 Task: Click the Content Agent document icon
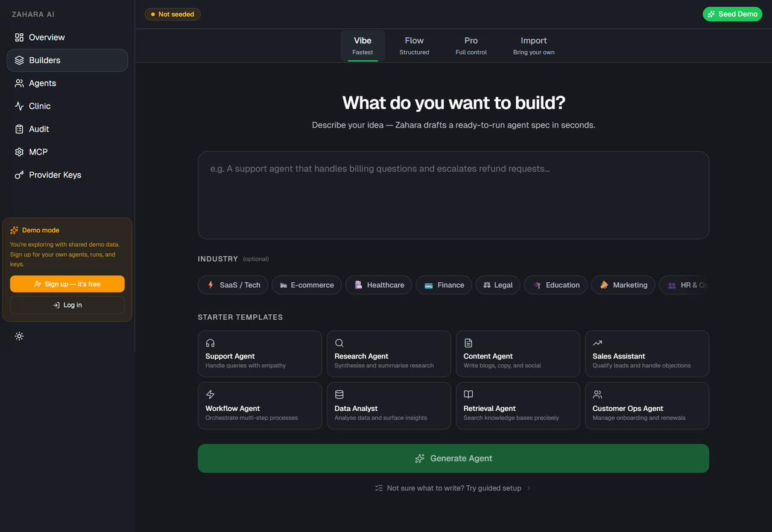click(469, 343)
